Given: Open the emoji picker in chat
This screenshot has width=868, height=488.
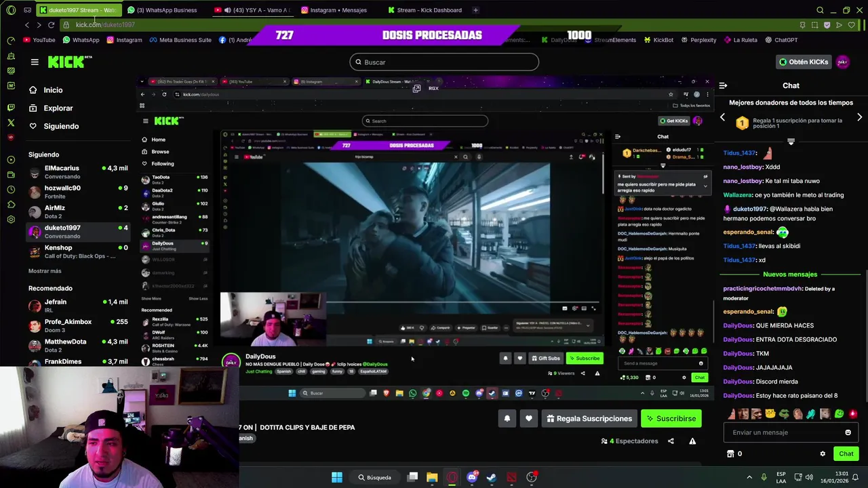Looking at the screenshot, I should tap(848, 432).
